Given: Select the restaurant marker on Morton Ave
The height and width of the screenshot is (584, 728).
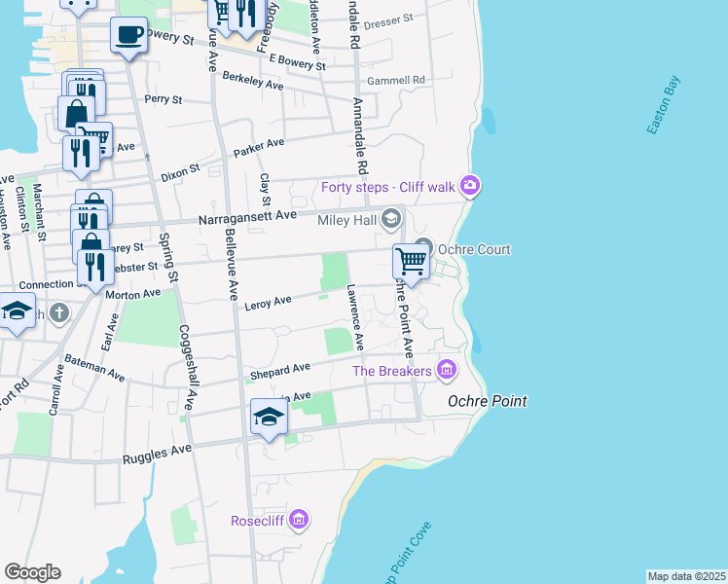Looking at the screenshot, I should click(95, 270).
